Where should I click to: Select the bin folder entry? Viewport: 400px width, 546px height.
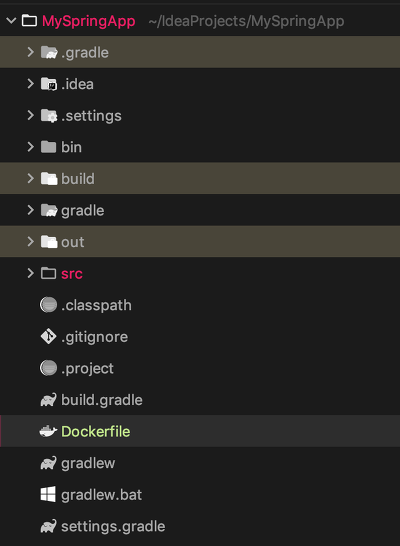tap(200, 147)
